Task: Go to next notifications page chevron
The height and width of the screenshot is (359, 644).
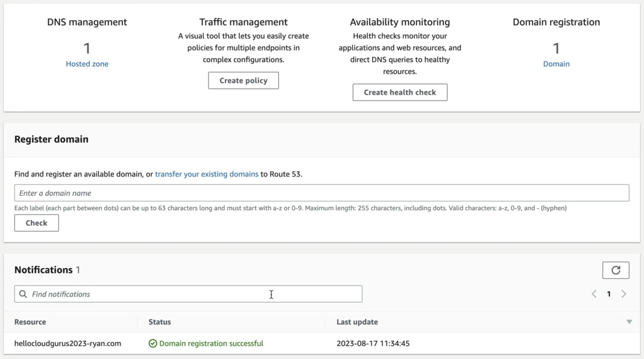Action: point(624,294)
